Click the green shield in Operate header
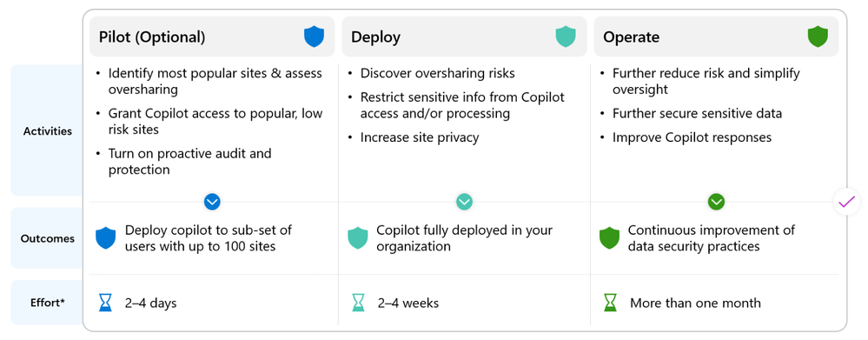Screen dimensions: 868x340 (x=818, y=37)
